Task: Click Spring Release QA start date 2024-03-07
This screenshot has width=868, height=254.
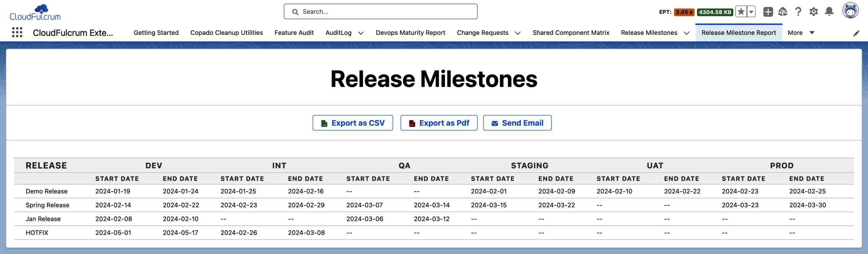Action: coord(364,205)
